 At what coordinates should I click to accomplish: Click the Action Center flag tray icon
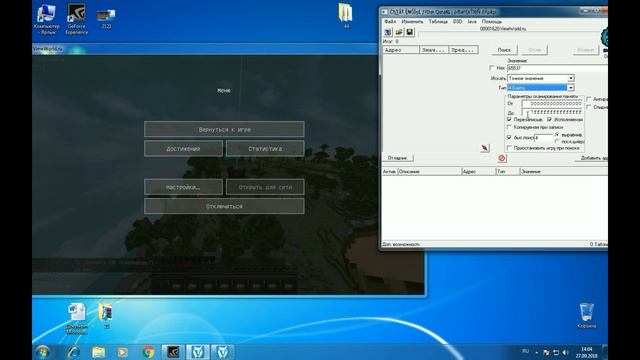[x=546, y=352]
